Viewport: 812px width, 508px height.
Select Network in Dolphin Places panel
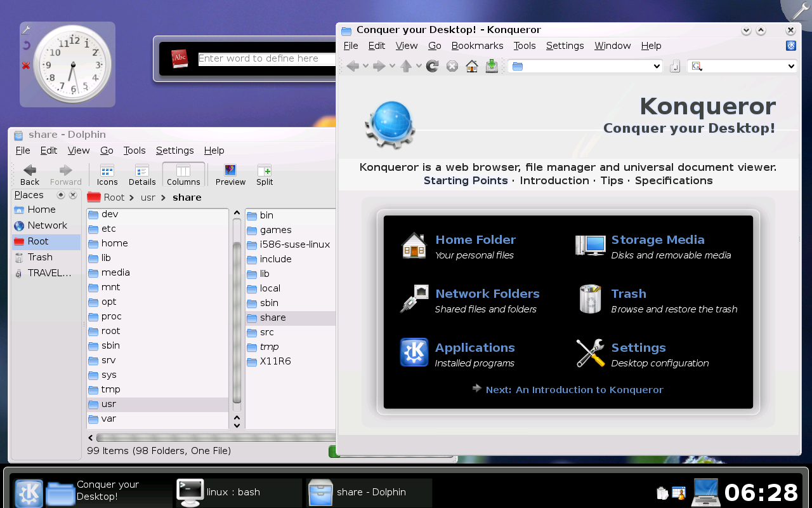pos(46,225)
